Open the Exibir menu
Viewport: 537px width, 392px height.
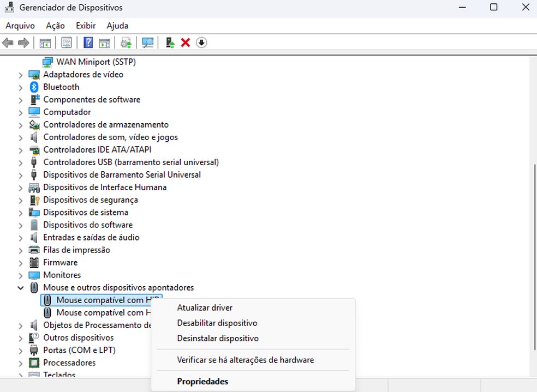point(86,26)
